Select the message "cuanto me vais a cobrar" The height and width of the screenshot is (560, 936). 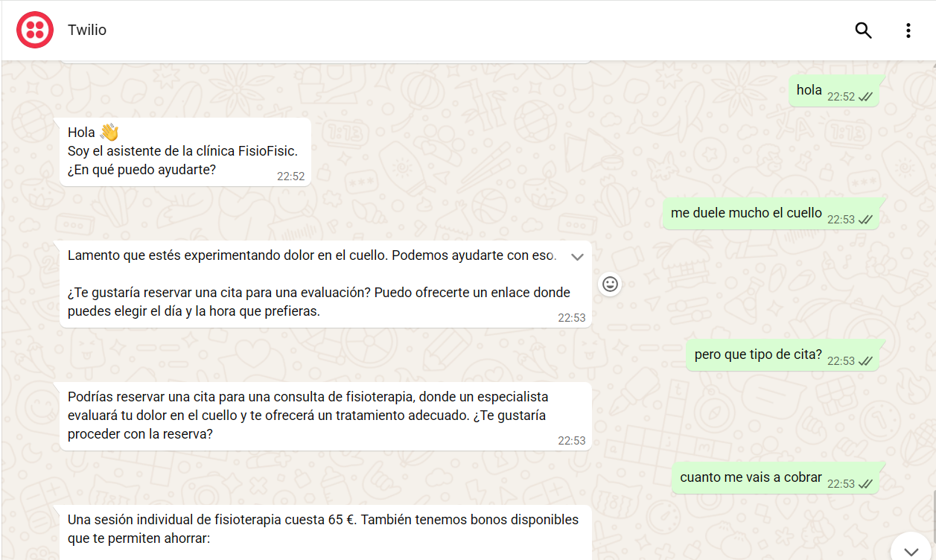pyautogui.click(x=774, y=478)
